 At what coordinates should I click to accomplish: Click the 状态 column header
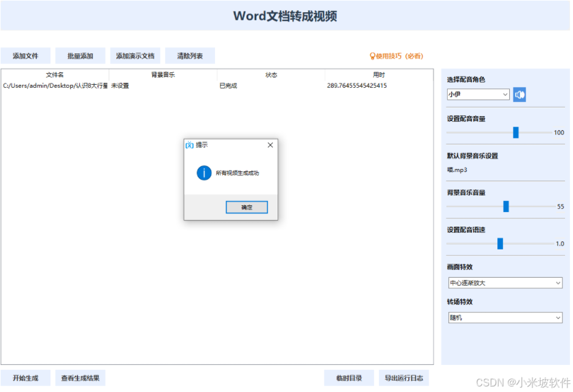271,75
